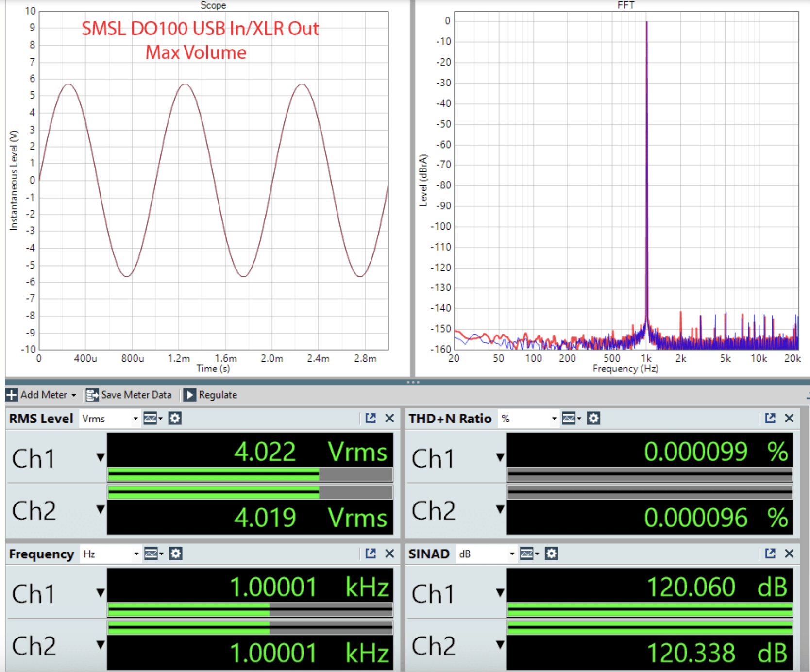The height and width of the screenshot is (672, 810).
Task: Click the Add Meter plus icon
Action: coord(12,395)
